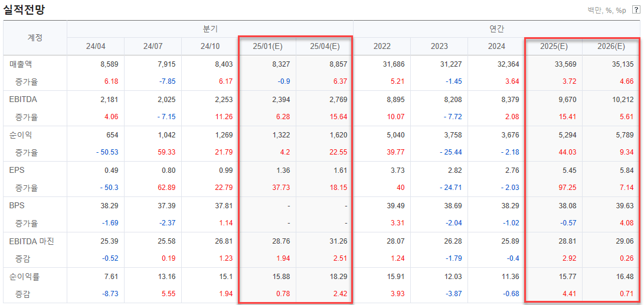Click BPS value 37.39
Viewport: 644px width, 305px height.
coord(167,206)
